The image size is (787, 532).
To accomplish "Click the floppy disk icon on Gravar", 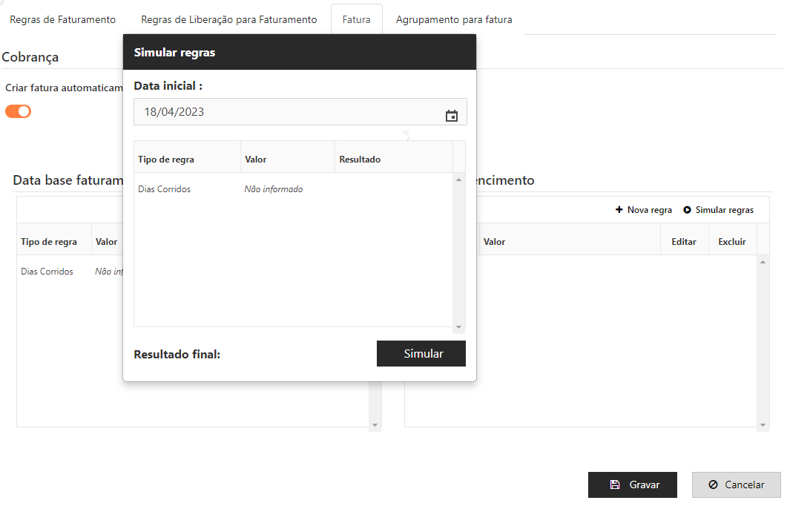I will tap(614, 485).
